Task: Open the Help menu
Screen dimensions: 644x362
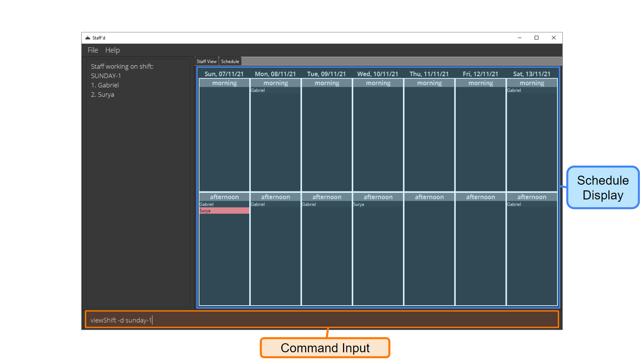Action: pos(112,50)
